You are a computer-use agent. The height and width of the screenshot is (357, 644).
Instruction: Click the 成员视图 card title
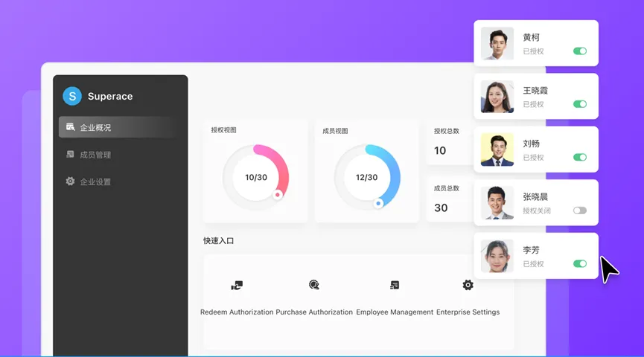click(335, 131)
